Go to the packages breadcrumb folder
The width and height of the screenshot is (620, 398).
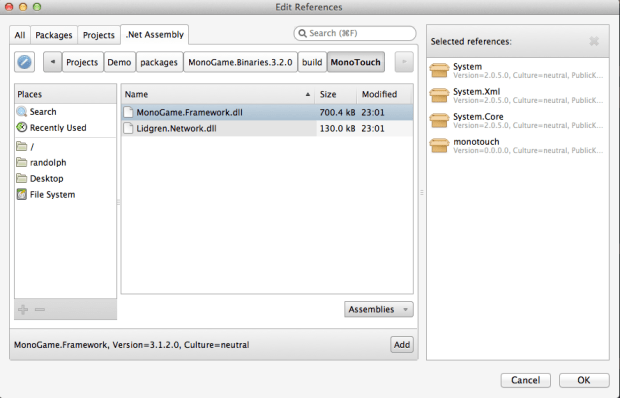159,62
